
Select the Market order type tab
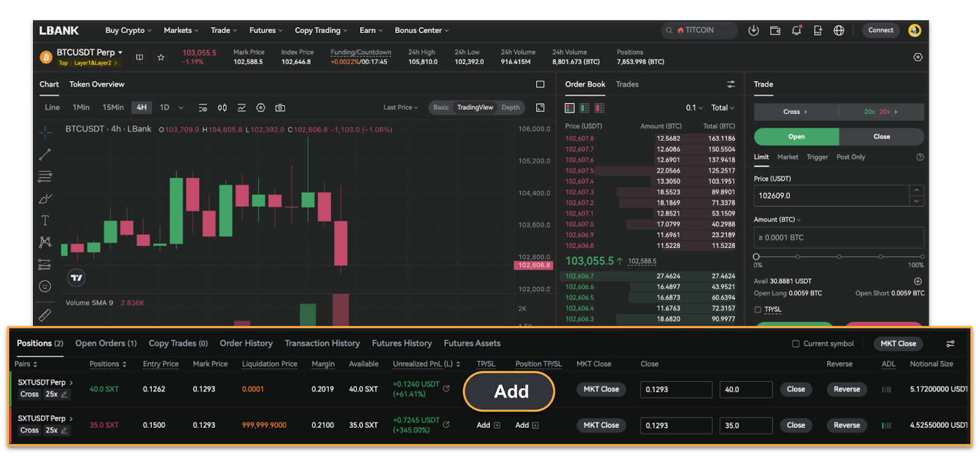pyautogui.click(x=788, y=158)
